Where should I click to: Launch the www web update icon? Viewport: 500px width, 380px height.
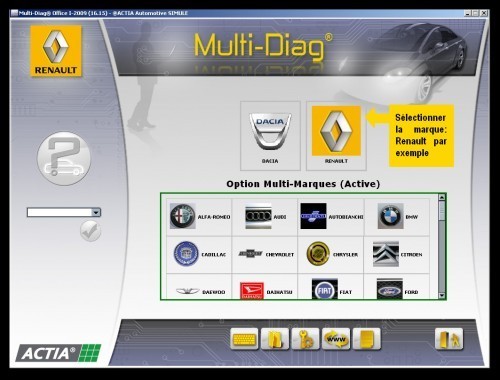point(336,339)
